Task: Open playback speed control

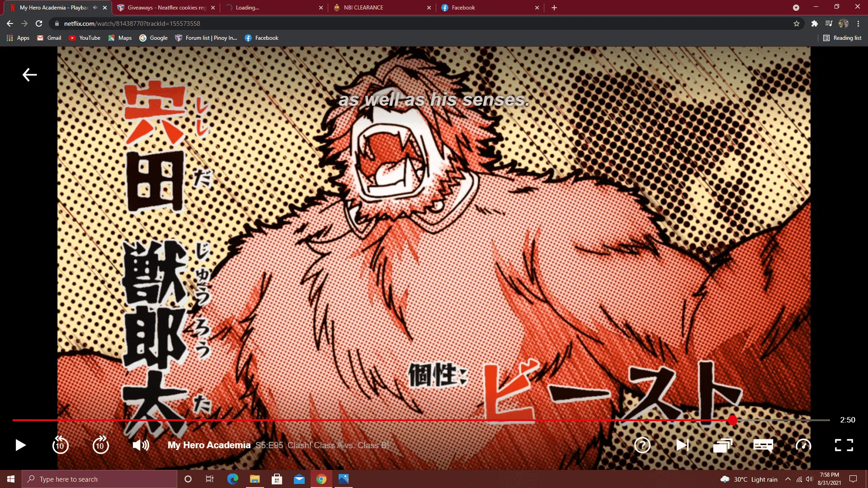Action: [803, 445]
